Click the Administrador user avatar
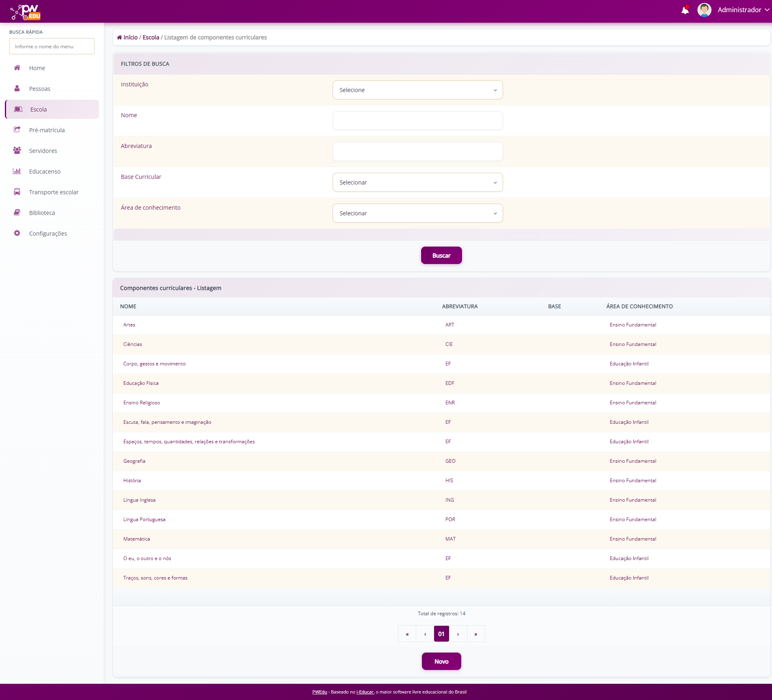The image size is (772, 700). pyautogui.click(x=704, y=10)
